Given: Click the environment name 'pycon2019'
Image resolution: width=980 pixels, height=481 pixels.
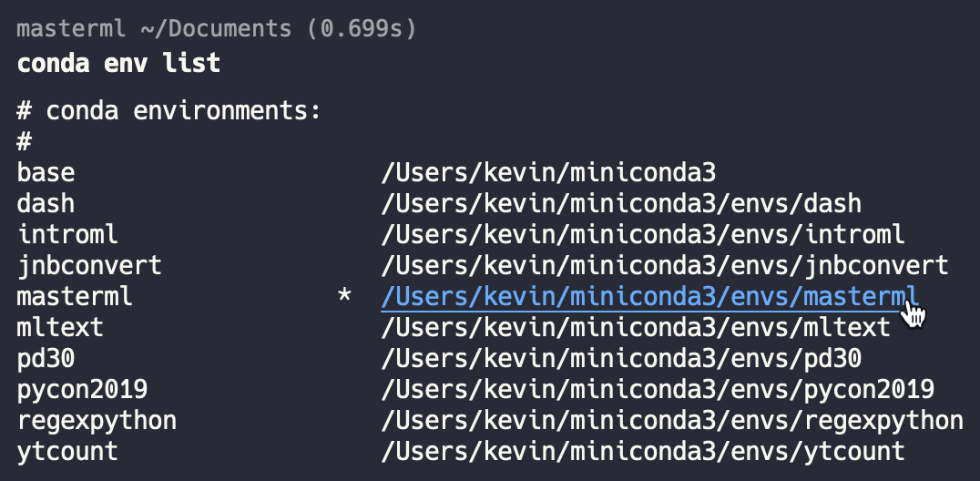Looking at the screenshot, I should [x=82, y=389].
